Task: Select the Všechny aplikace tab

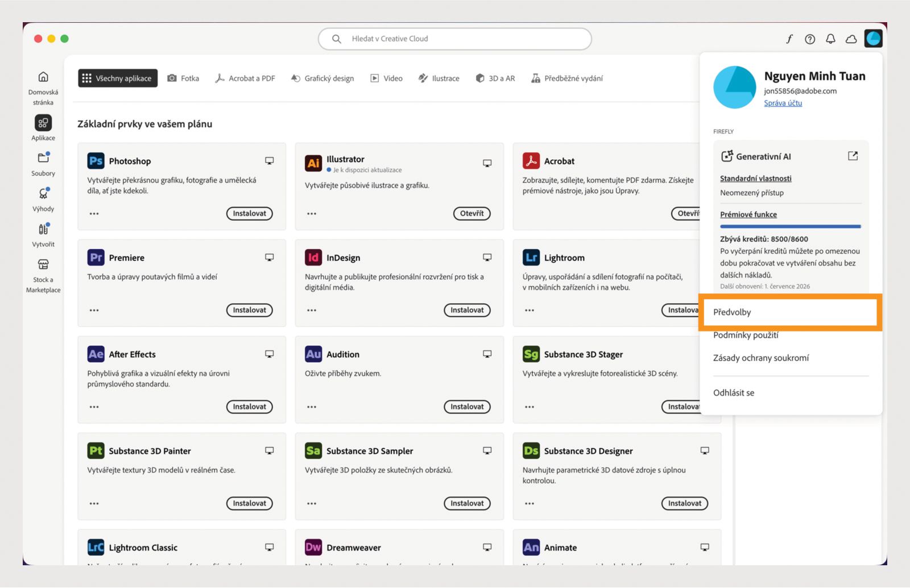Action: point(117,78)
